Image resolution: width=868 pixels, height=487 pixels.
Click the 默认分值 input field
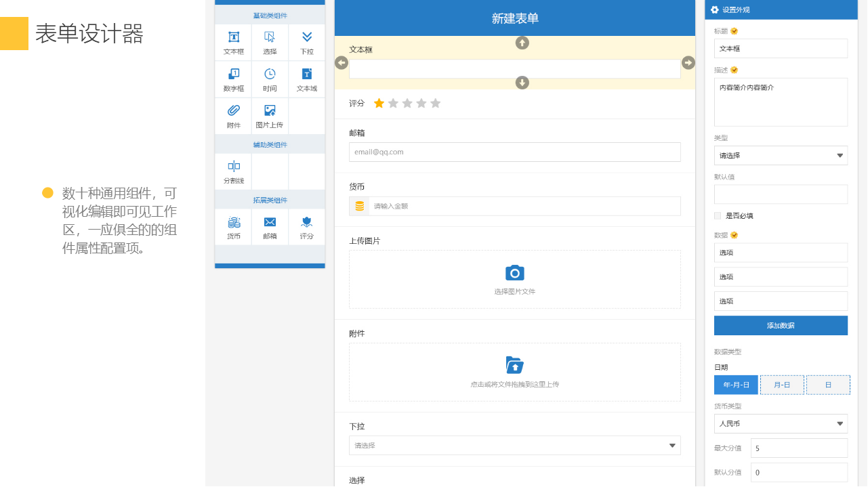pos(800,472)
